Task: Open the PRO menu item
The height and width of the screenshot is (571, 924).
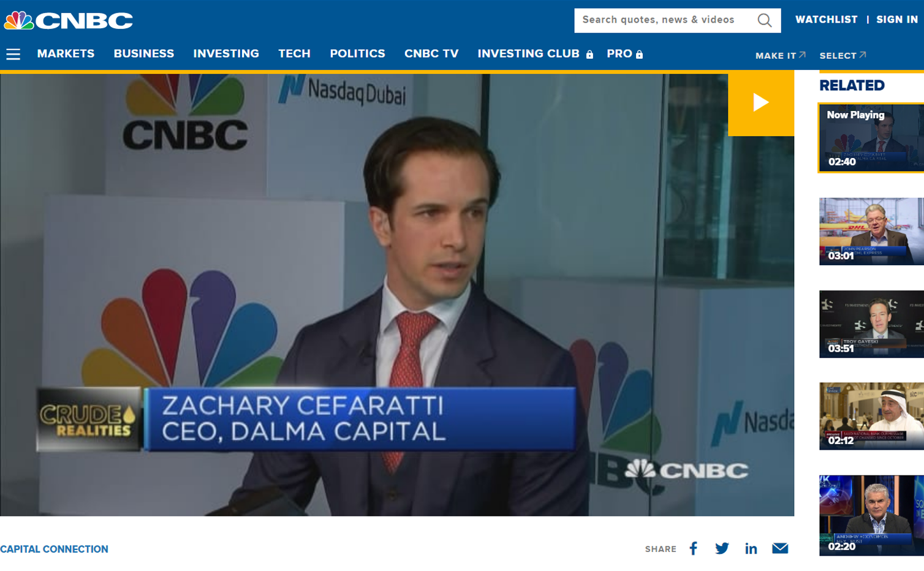Action: coord(624,54)
